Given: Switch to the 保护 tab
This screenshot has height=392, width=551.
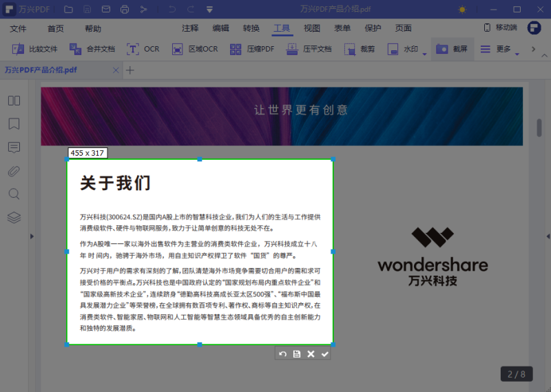Looking at the screenshot, I should click(x=373, y=28).
